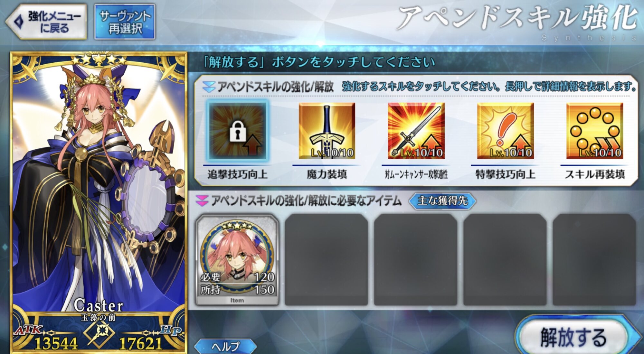The width and height of the screenshot is (644, 354).
Task: Open 主な獲得先 main sources button
Action: point(442,201)
